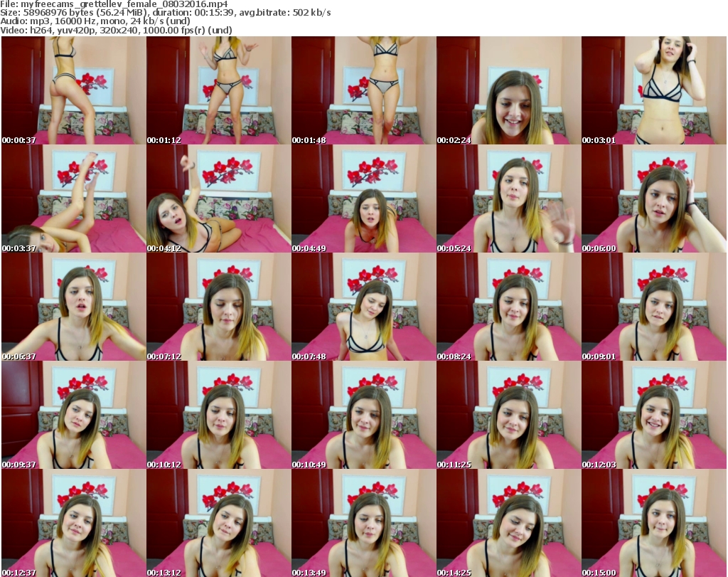
Task: Click the Audio mp3 info line
Action: 95,21
